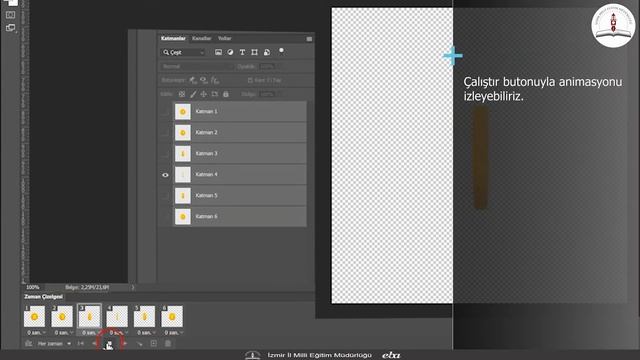The image size is (640, 360).
Task: Open the Katmanlar panel options menu
Action: point(309,39)
